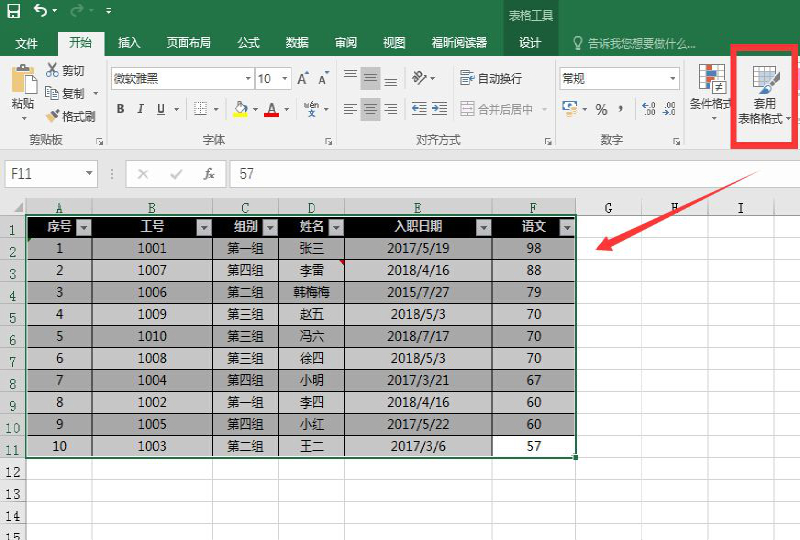
Task: Click the Percent Style icon
Action: tap(601, 109)
